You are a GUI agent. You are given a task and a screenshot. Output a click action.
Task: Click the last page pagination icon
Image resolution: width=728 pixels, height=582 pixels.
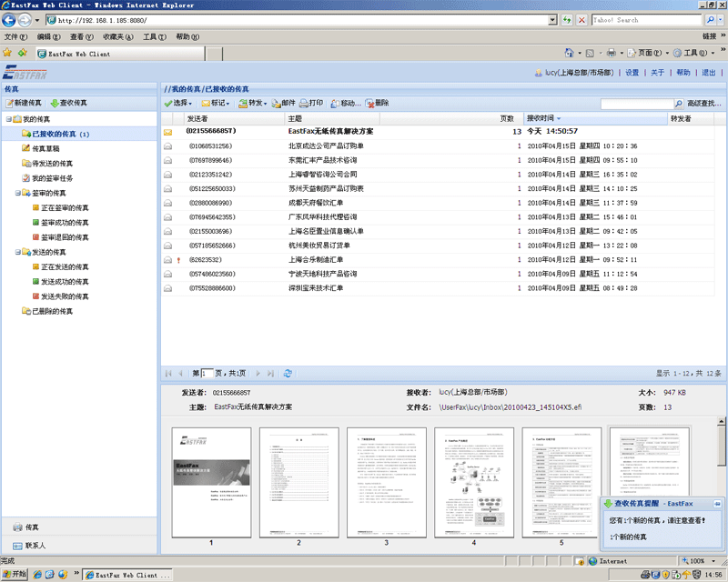click(270, 374)
